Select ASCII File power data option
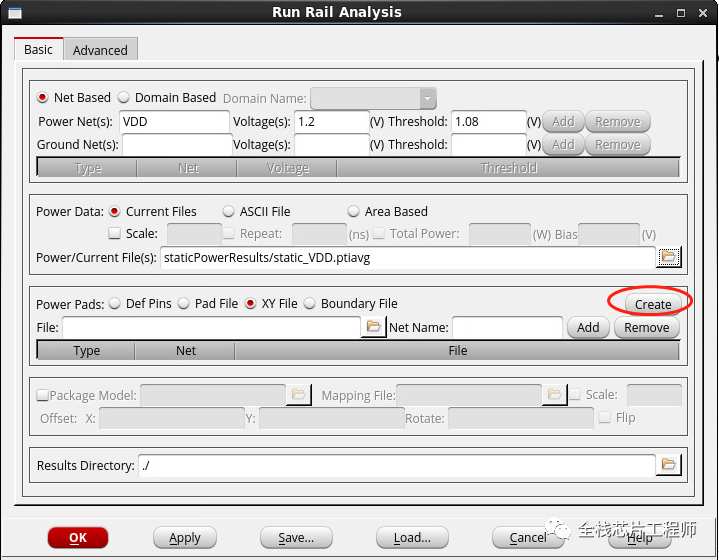Viewport: 719px width, 560px height. pyautogui.click(x=228, y=211)
